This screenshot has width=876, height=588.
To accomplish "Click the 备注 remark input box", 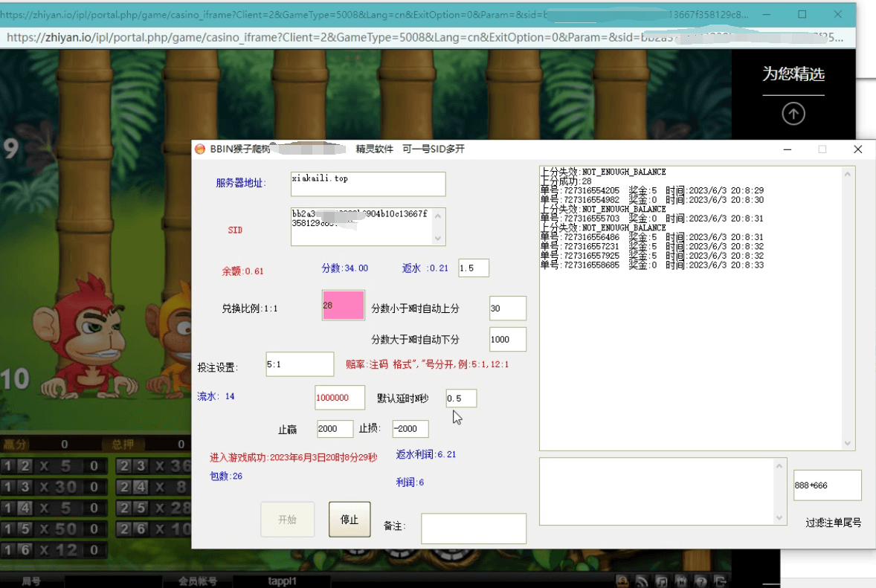I will [473, 529].
